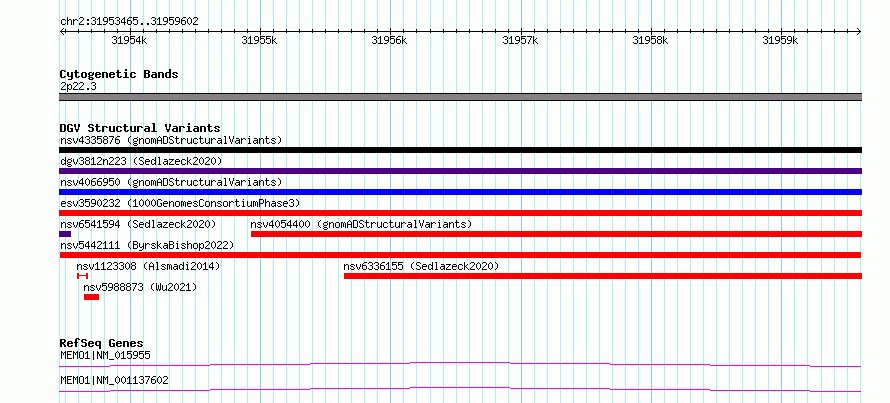The height and width of the screenshot is (403, 890).
Task: Select the magenta MEMO1|NM_001137602 gene line
Action: pos(460,389)
